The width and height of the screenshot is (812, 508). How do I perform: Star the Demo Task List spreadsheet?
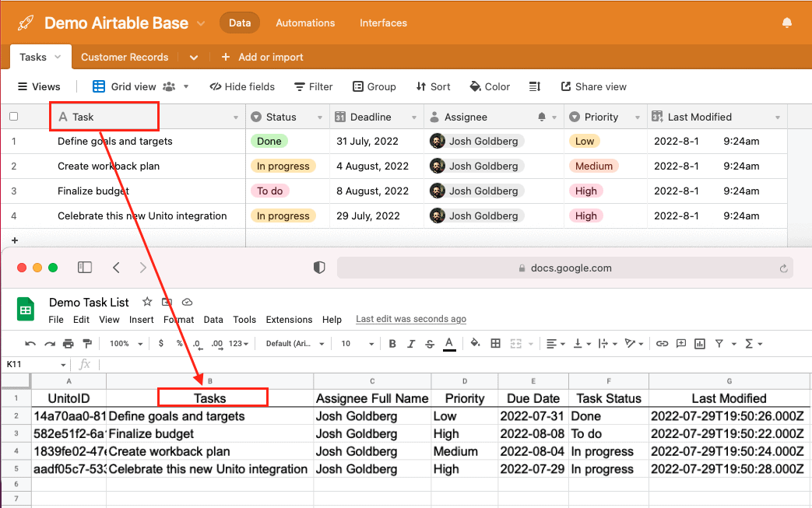(147, 302)
